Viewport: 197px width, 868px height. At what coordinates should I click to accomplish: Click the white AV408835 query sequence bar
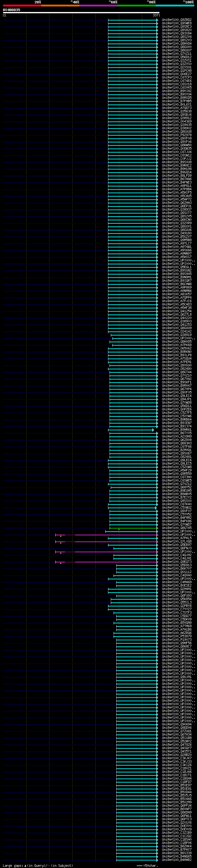pos(81,13)
